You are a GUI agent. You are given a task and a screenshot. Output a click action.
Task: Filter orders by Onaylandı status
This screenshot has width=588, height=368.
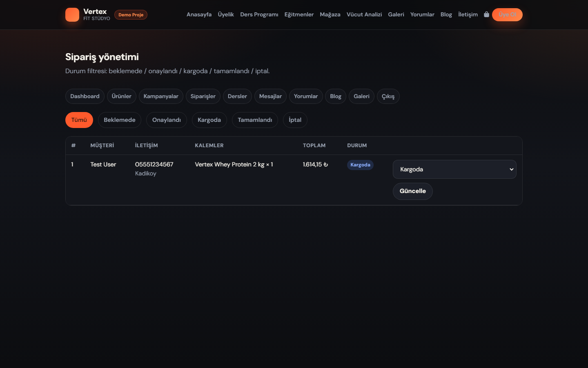pos(167,120)
